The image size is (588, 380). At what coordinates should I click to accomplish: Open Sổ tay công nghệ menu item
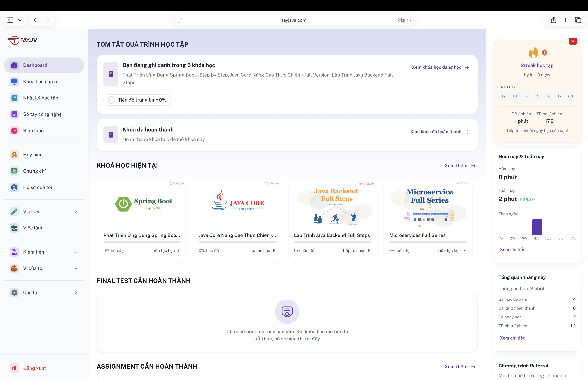tap(44, 114)
